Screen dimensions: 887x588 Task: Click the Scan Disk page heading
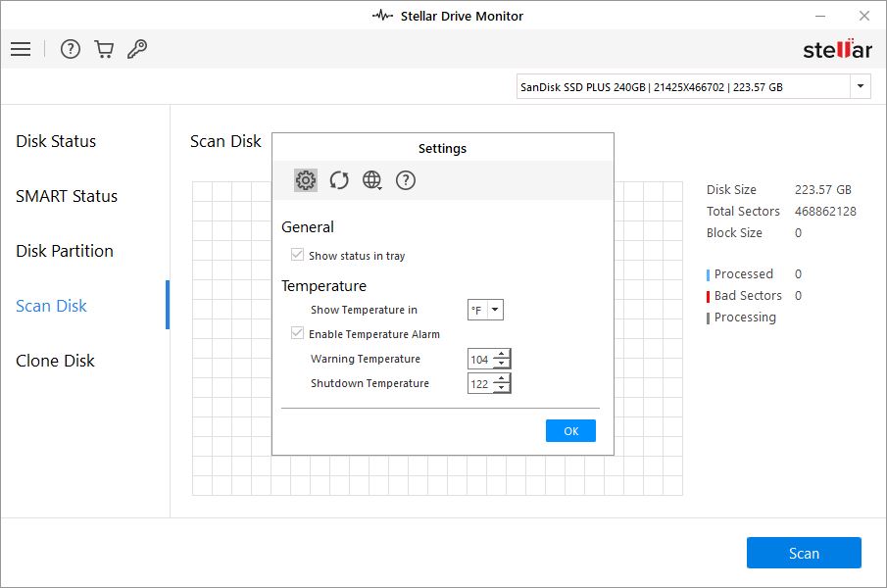point(225,141)
